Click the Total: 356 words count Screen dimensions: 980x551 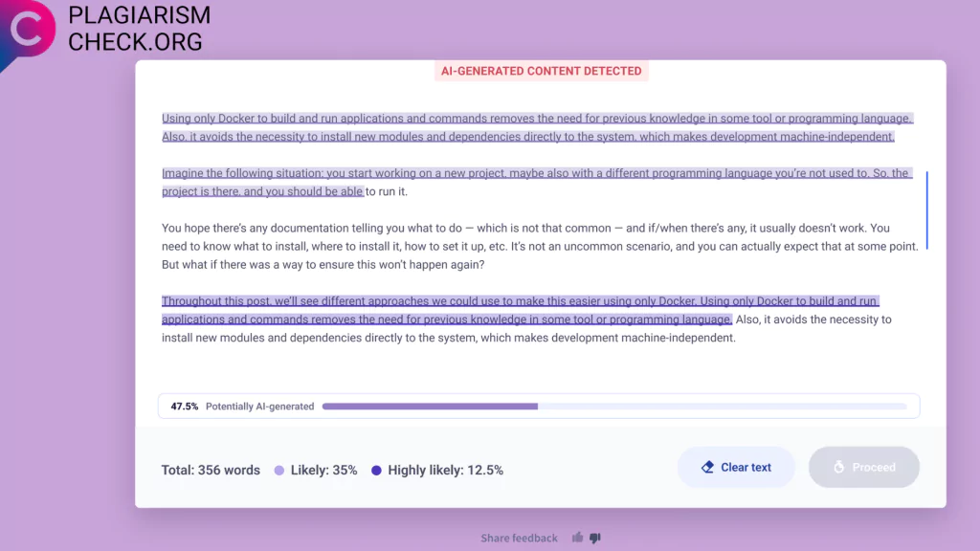click(211, 471)
